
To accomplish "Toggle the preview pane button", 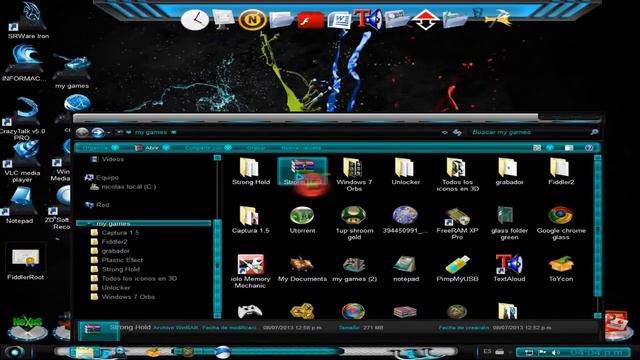I will coord(569,148).
